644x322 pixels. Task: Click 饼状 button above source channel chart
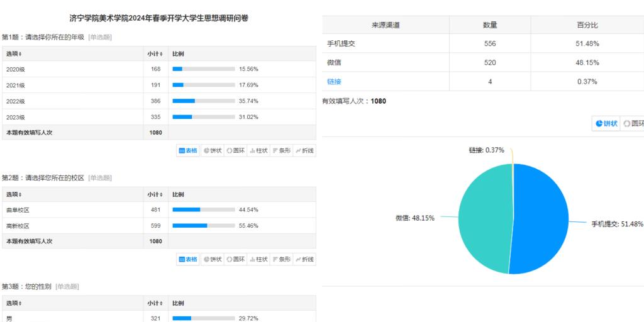pos(607,123)
